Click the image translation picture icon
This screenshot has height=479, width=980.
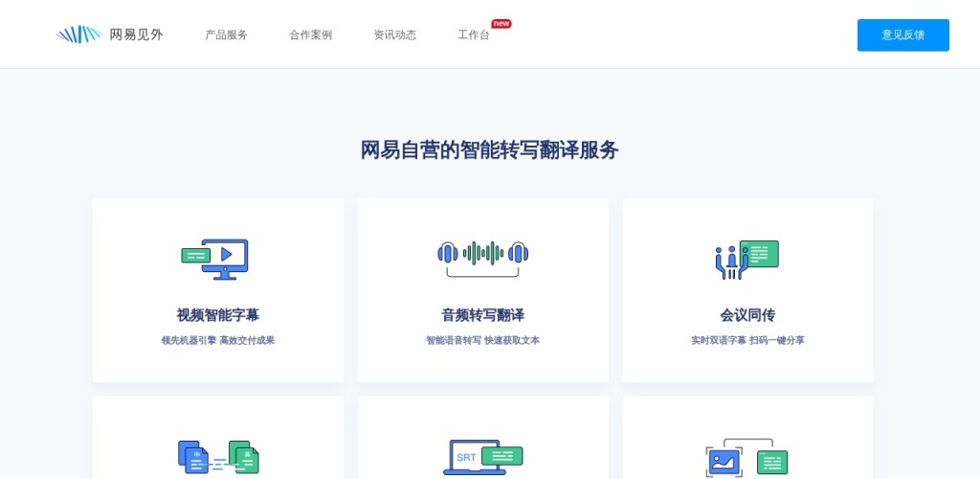tap(746, 458)
